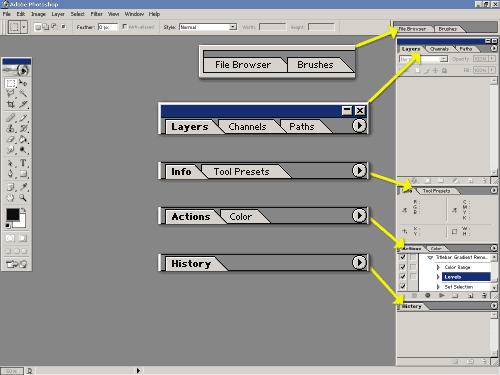The height and width of the screenshot is (375, 500).
Task: Pick the Eyedropper tool
Action: point(23,187)
